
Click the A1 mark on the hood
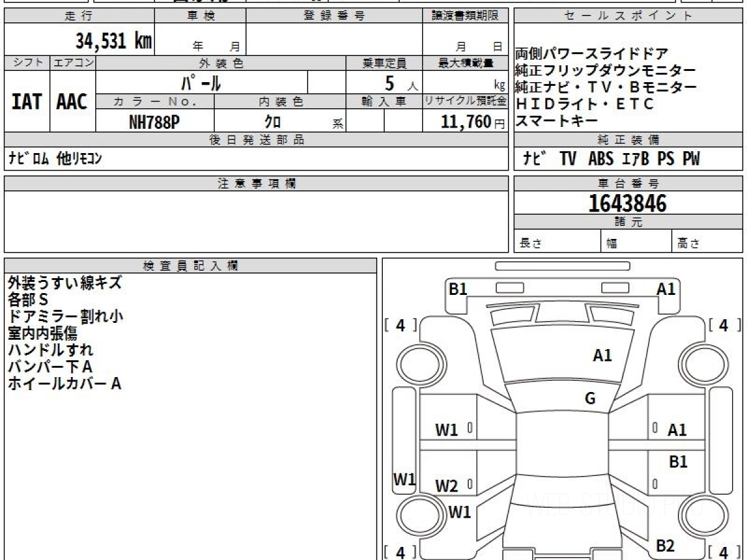coord(602,355)
